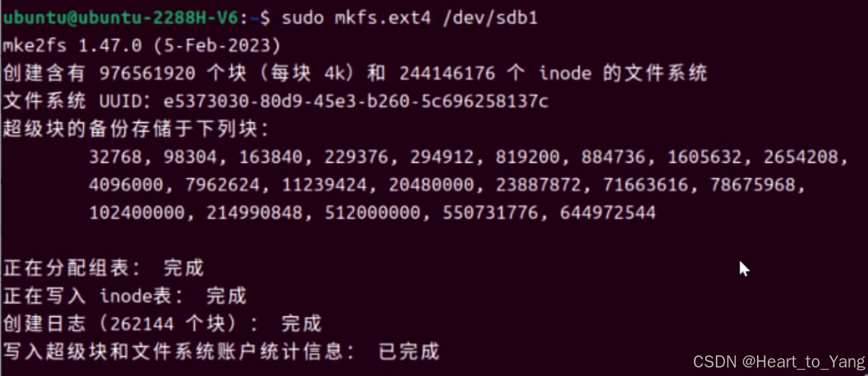The height and width of the screenshot is (376, 868).
Task: Click the sudo keyword in the command
Action: tap(302, 18)
